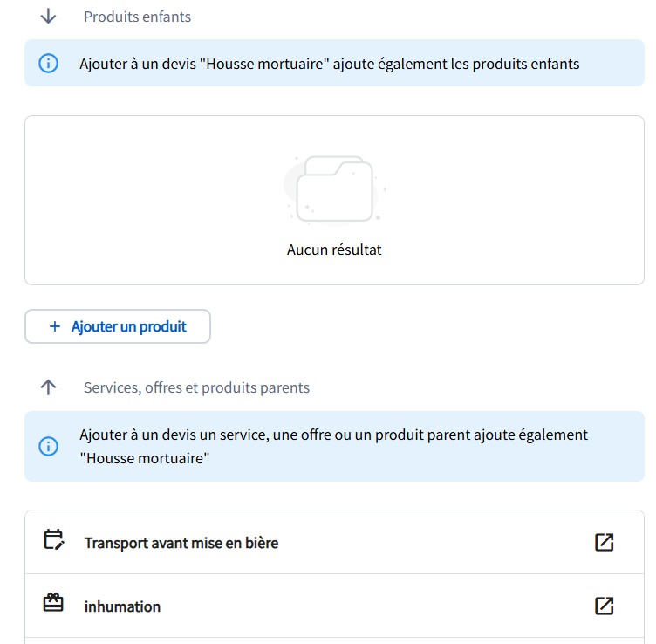Click the up arrow beside Services, offres et produits parents

click(48, 387)
